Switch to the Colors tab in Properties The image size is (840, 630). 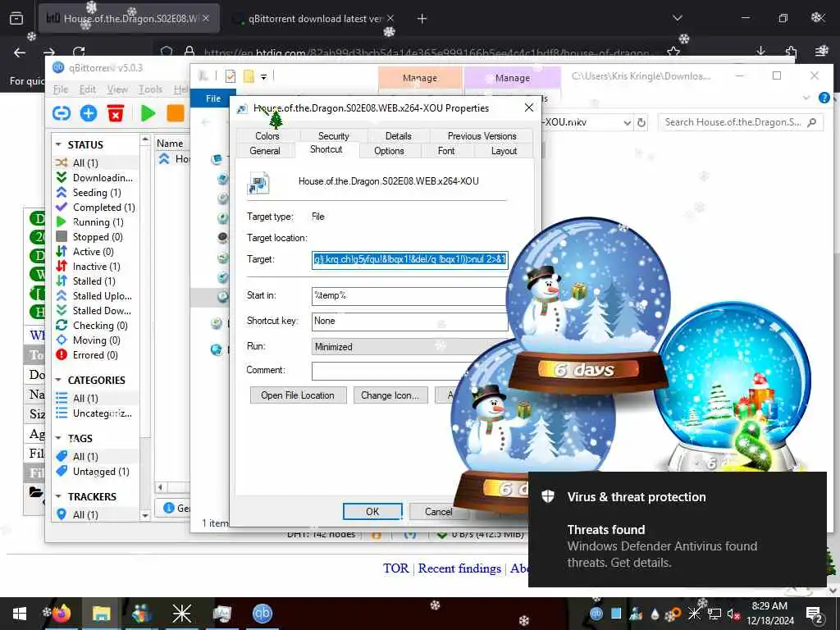point(267,136)
